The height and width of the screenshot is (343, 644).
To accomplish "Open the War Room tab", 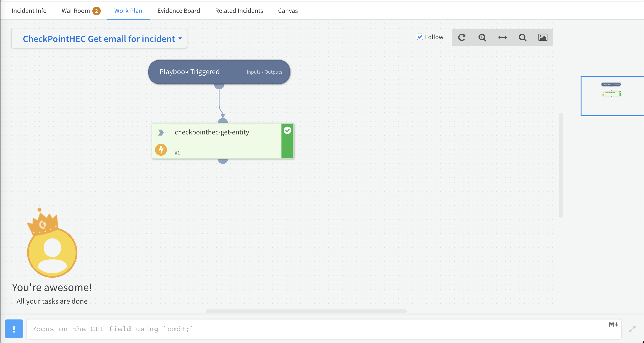I will (76, 11).
